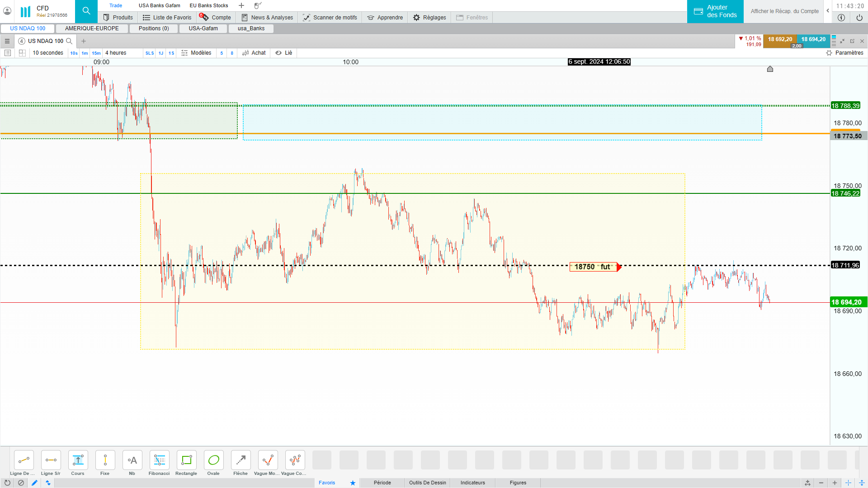Select the 15m timeframe shortcut
868x488 pixels.
pos(96,53)
